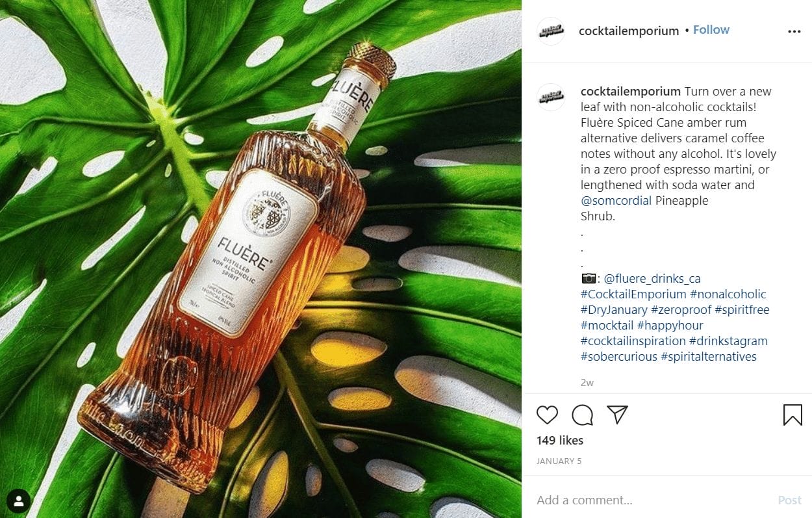Open cocktailemporium avatar in post header
812x518 pixels.
[551, 31]
